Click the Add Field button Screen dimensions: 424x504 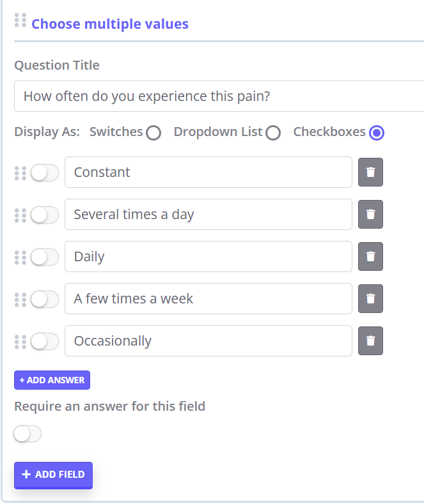pyautogui.click(x=54, y=475)
